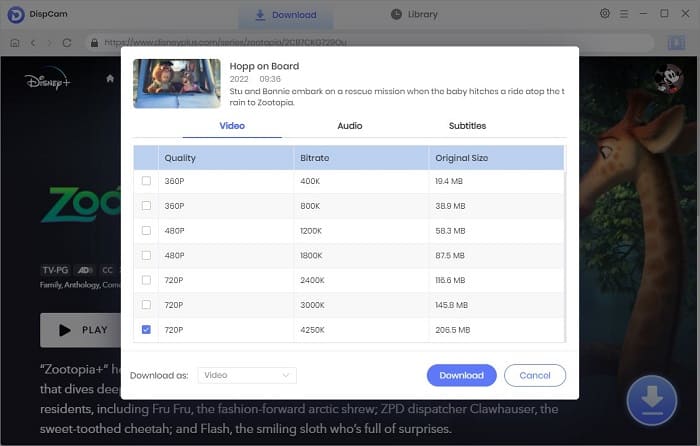The image size is (700, 446).
Task: Navigate back with the left arrow
Action: pyautogui.click(x=33, y=43)
